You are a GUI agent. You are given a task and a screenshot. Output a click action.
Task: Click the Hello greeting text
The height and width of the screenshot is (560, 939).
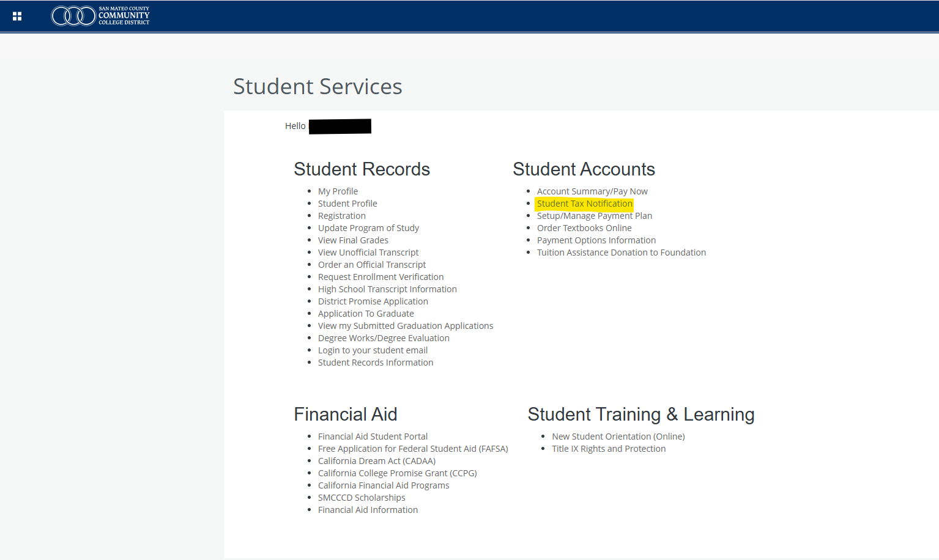(295, 126)
